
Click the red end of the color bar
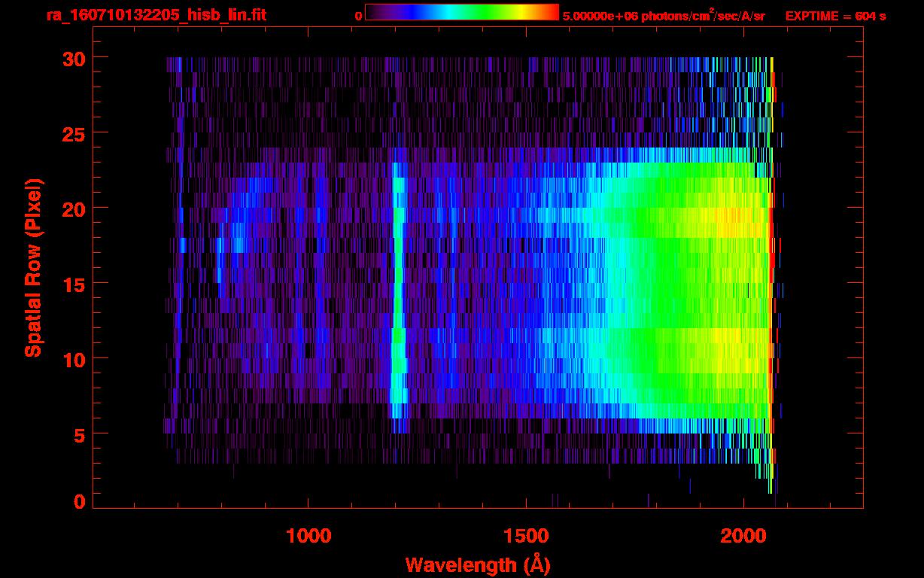coord(553,12)
